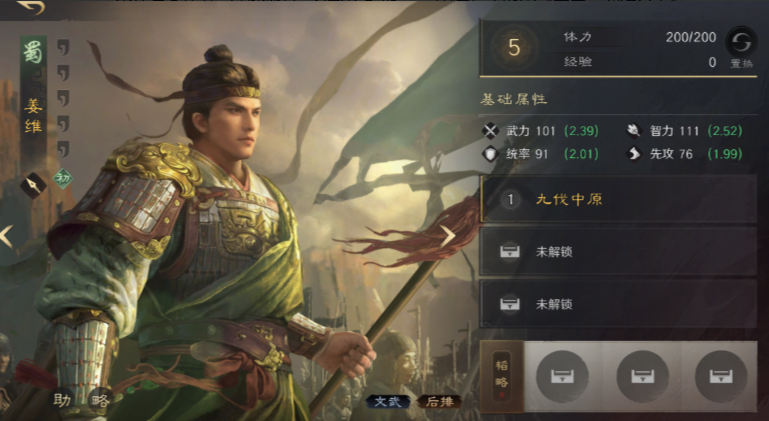
Task: Toggle the 助 button
Action: (x=62, y=400)
